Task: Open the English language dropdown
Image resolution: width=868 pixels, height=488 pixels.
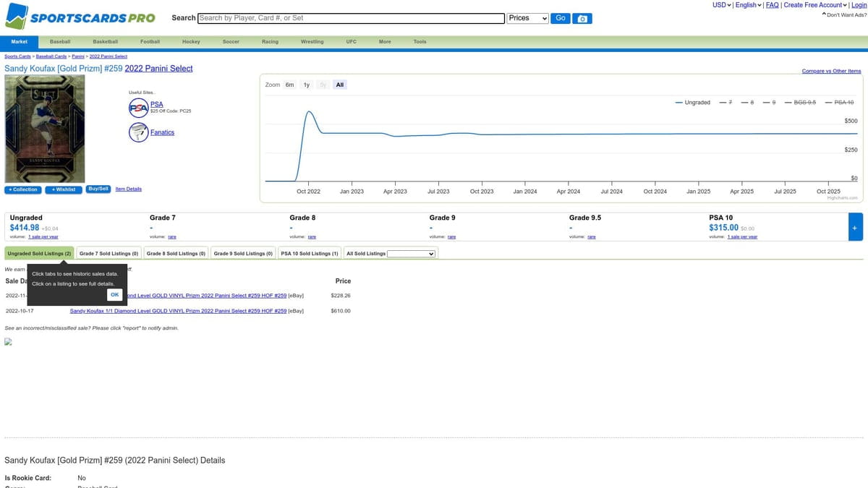Action: click(x=748, y=5)
